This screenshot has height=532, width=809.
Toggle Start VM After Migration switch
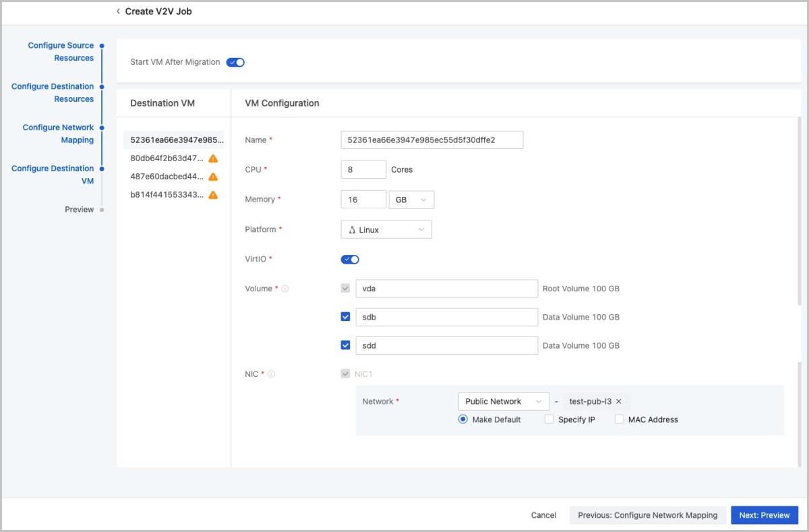click(x=235, y=62)
